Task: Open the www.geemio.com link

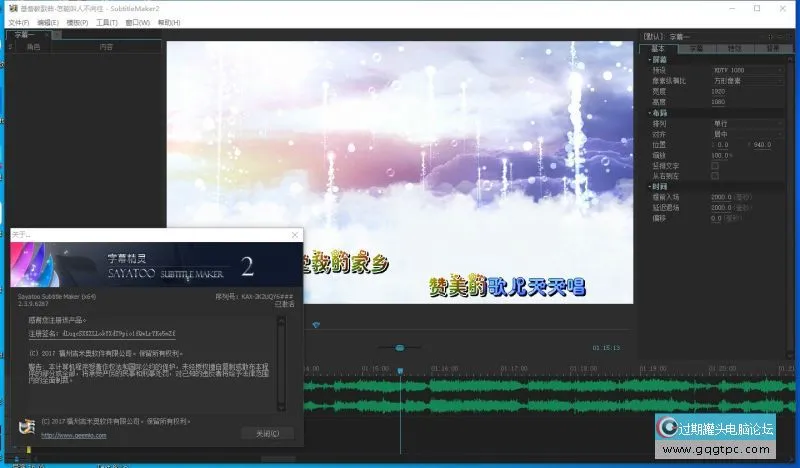Action: [x=73, y=435]
